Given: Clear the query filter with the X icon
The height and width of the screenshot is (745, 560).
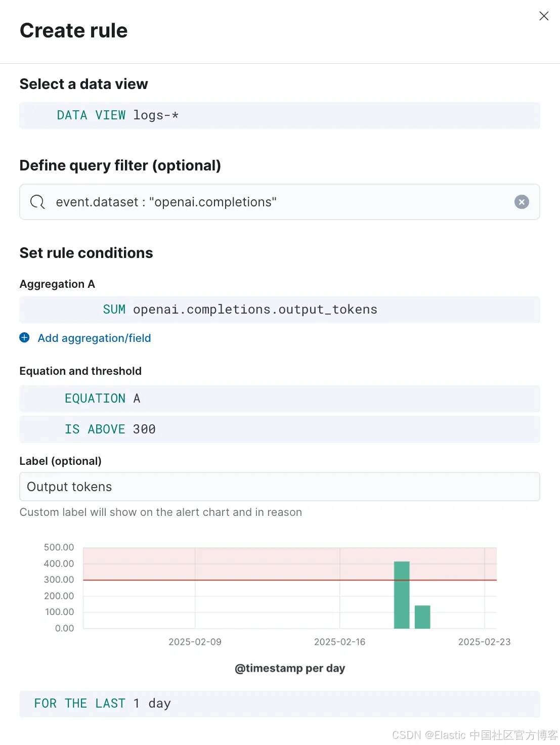Looking at the screenshot, I should pyautogui.click(x=522, y=202).
